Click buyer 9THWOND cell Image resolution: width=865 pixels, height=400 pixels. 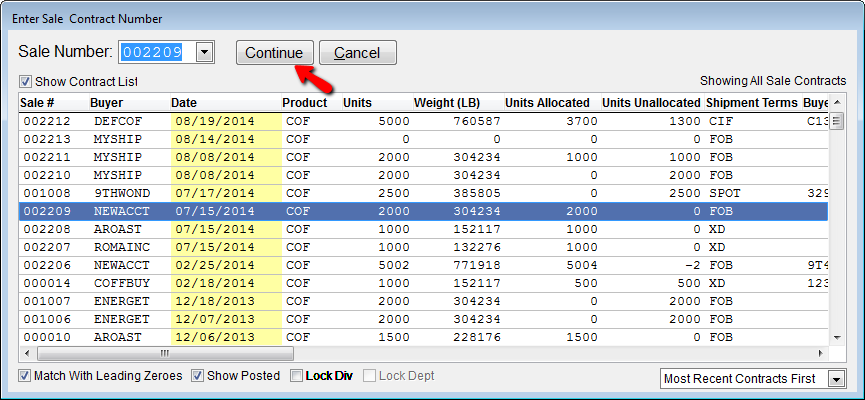(129, 194)
